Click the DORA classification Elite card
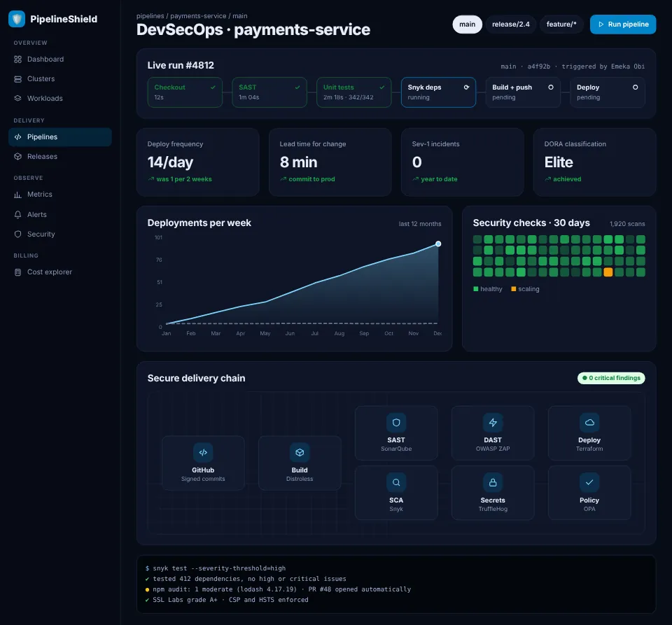This screenshot has height=625, width=672. (x=594, y=162)
